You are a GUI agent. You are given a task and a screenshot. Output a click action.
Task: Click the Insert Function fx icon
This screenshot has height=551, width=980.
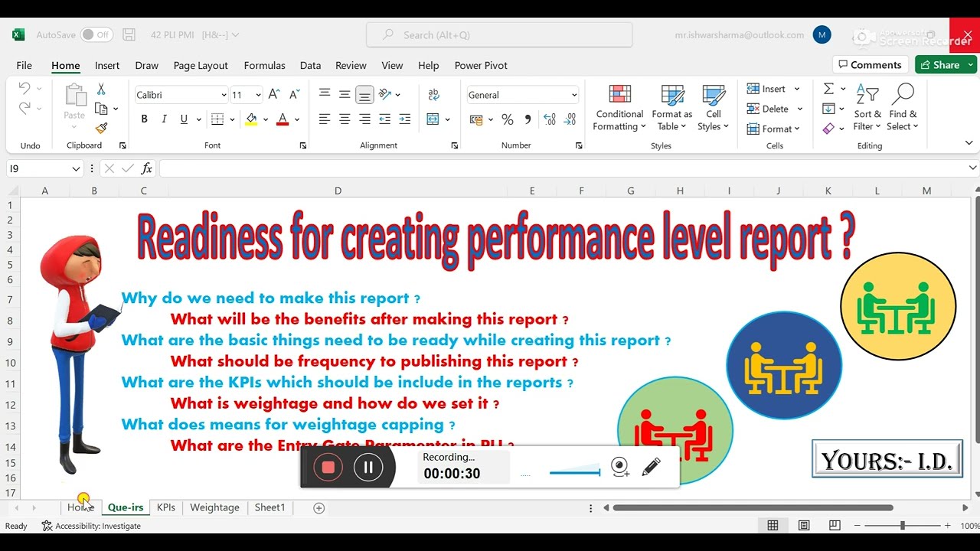(x=146, y=168)
